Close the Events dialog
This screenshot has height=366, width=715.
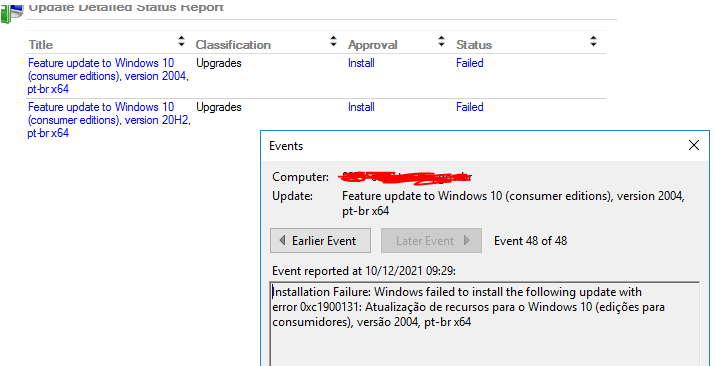(694, 145)
